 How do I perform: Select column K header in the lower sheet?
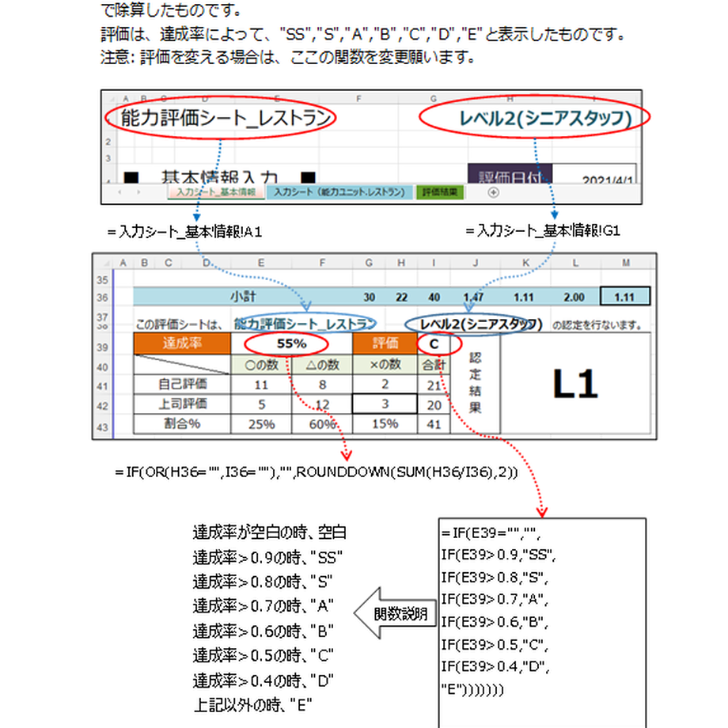(x=526, y=264)
